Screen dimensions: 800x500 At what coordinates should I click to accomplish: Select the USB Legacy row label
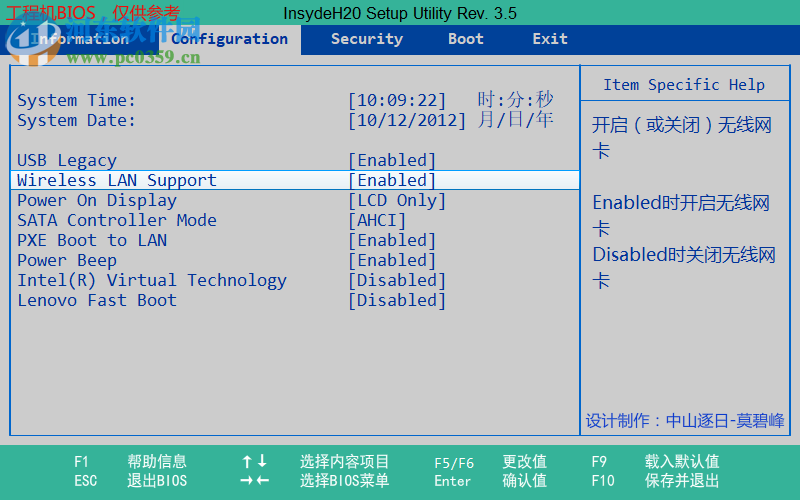click(x=67, y=161)
